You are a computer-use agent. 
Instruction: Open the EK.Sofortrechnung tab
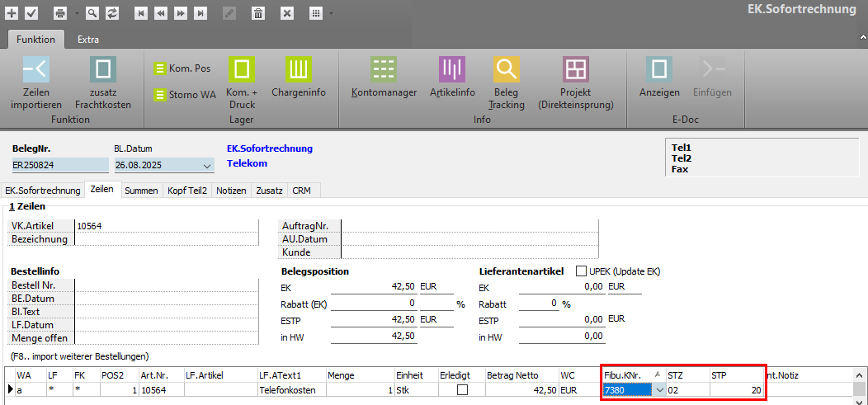pos(43,191)
